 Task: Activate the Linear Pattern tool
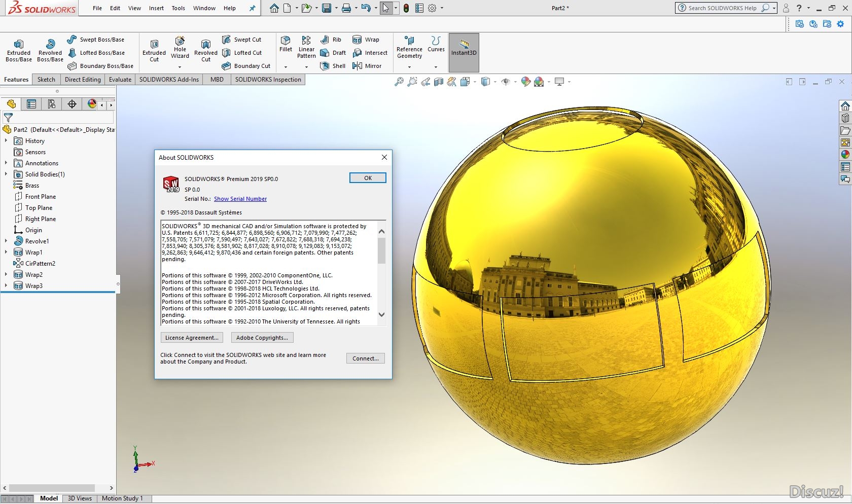(306, 47)
